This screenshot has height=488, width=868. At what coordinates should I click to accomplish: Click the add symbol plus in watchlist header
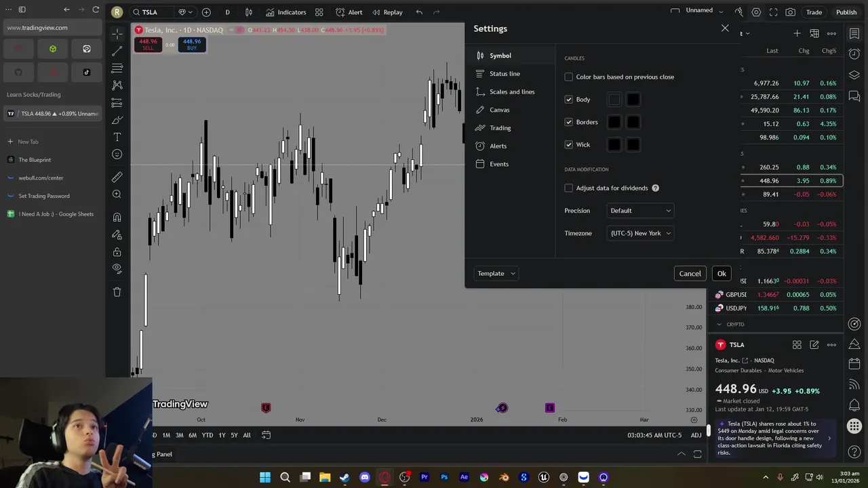tap(797, 33)
